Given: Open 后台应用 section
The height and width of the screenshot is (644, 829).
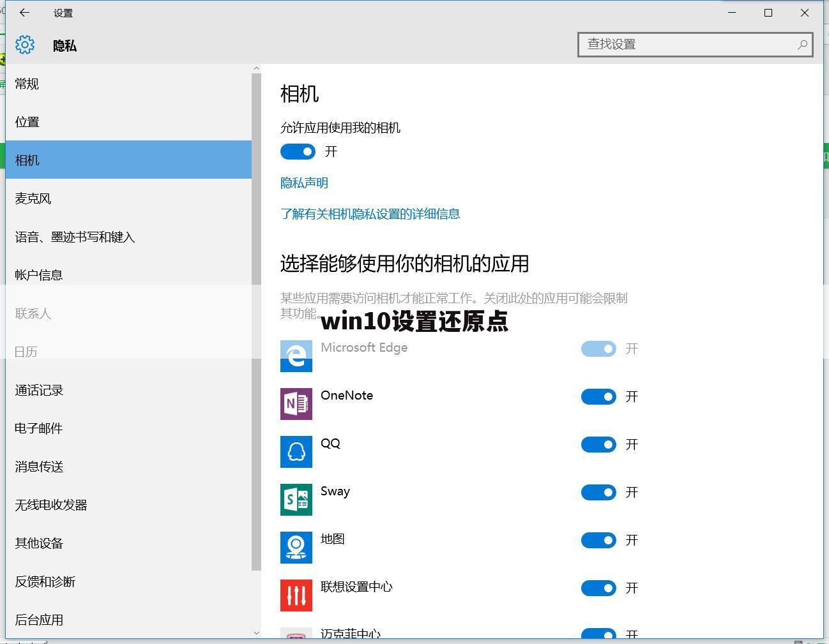Looking at the screenshot, I should click(x=128, y=619).
